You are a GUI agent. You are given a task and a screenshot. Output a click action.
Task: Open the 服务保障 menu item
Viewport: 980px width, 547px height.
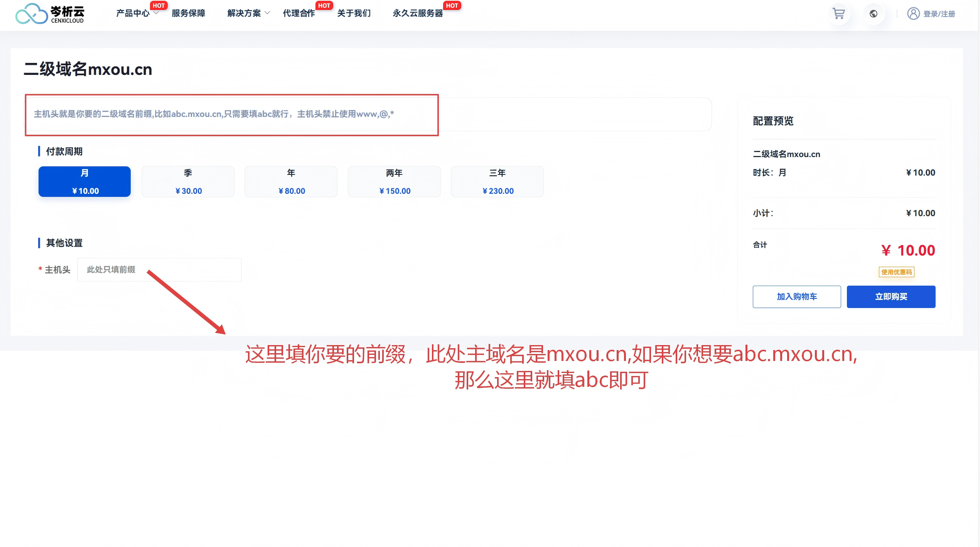(x=188, y=13)
